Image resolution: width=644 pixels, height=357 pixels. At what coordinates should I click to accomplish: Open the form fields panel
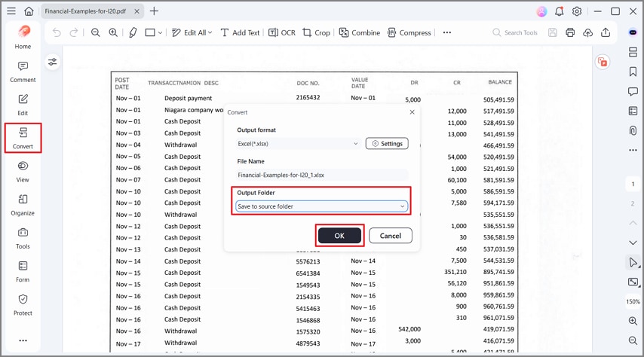pyautogui.click(x=633, y=111)
